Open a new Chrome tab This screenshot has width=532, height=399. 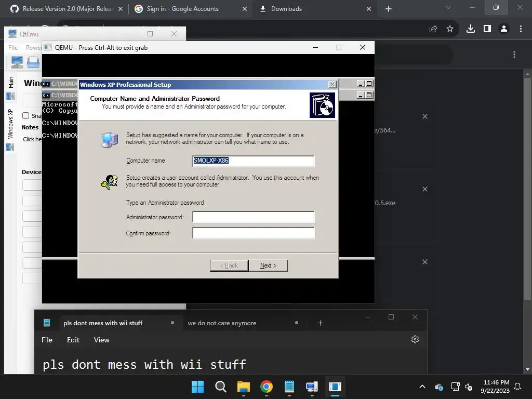pos(389,9)
